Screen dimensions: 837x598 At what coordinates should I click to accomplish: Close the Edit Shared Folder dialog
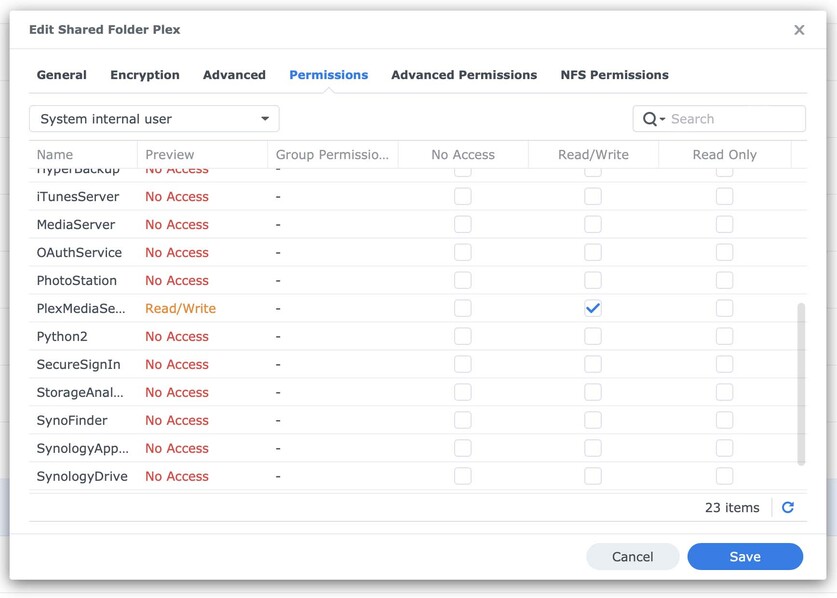point(799,30)
